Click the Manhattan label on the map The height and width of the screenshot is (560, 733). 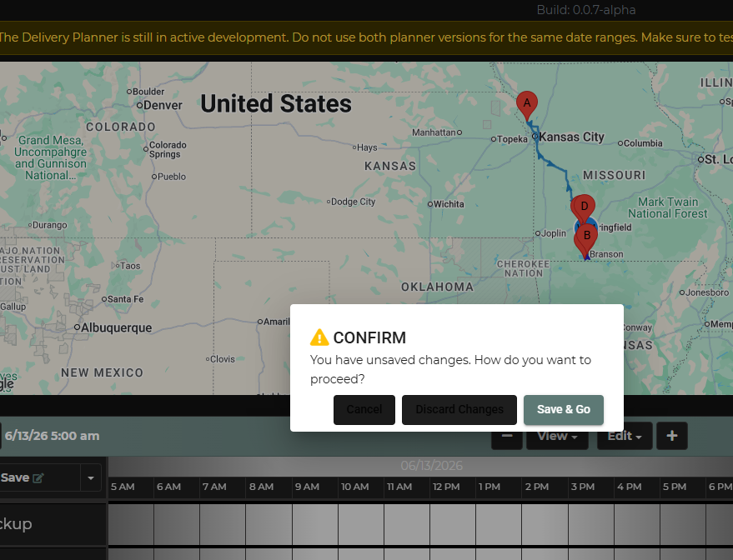coord(434,132)
